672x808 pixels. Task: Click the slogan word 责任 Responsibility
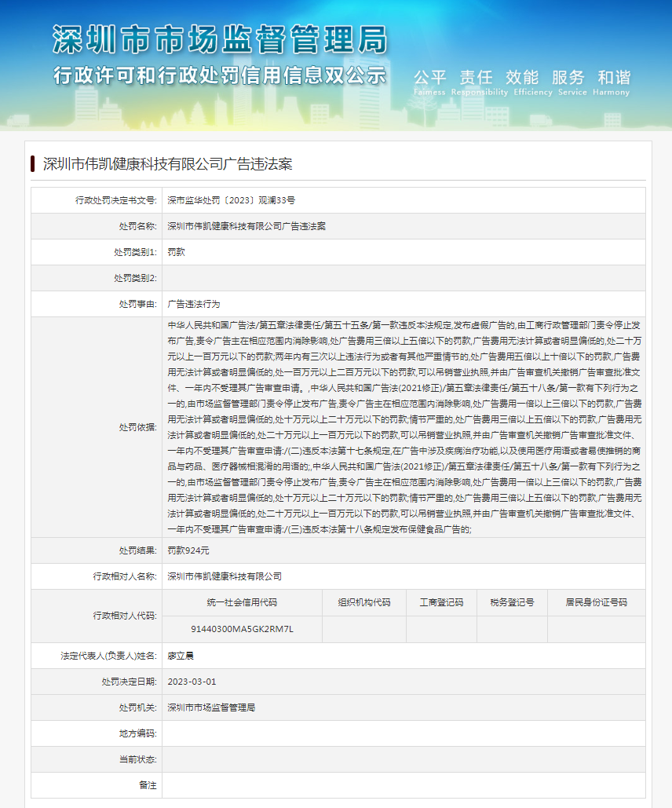479,82
